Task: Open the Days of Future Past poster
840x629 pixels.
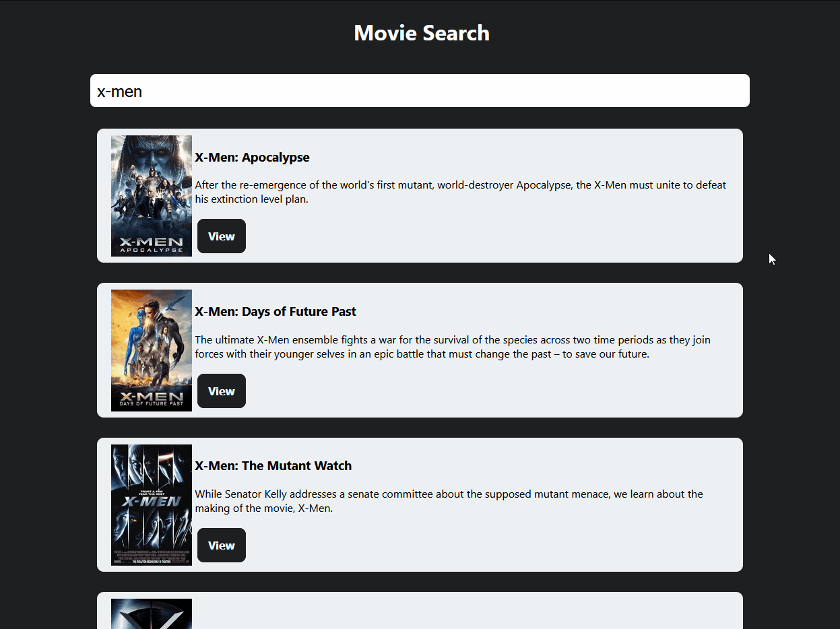Action: point(152,350)
